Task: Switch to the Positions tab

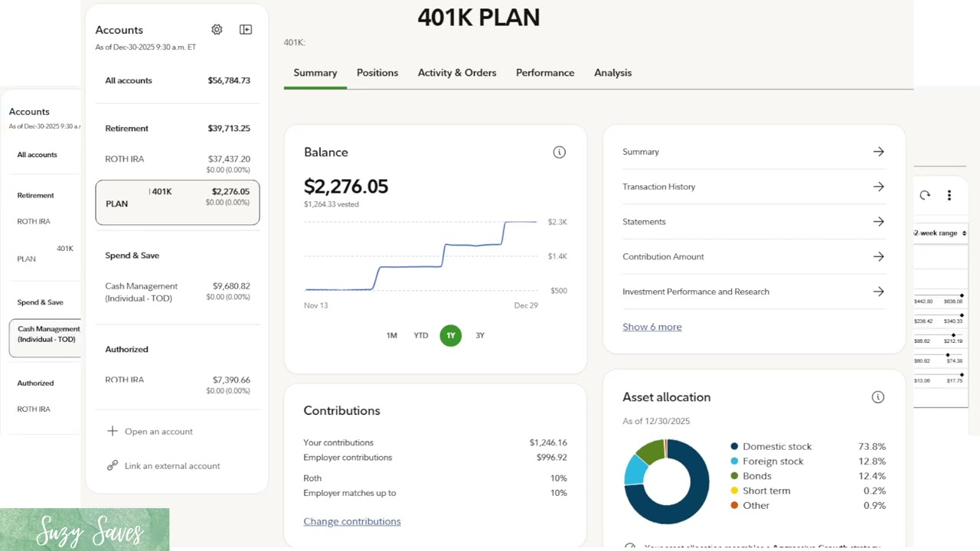Action: pyautogui.click(x=377, y=73)
